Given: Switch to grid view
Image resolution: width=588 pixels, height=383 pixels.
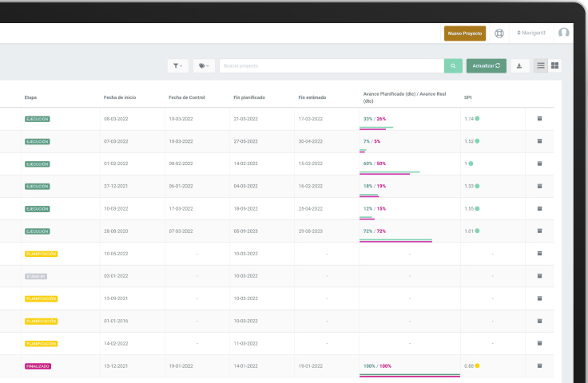Looking at the screenshot, I should click(x=554, y=66).
